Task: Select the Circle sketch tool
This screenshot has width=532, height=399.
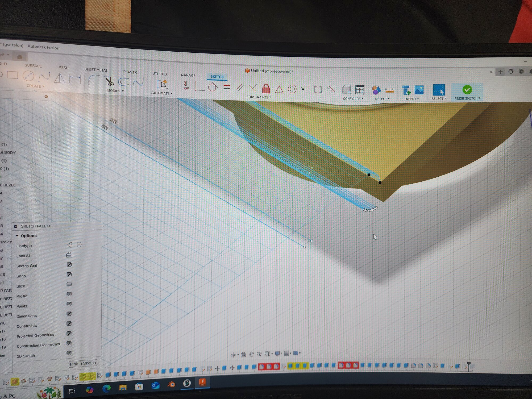Action: 28,76
